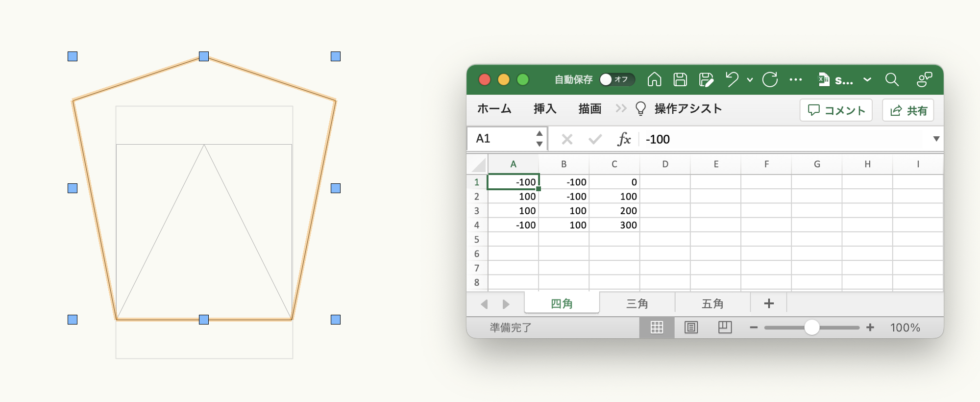Switch to the 三角 sheet tab

pos(637,303)
